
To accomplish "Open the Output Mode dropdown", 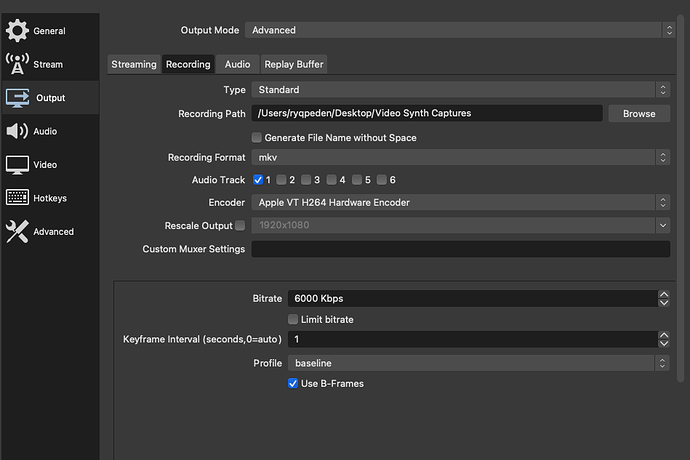I will pyautogui.click(x=459, y=30).
